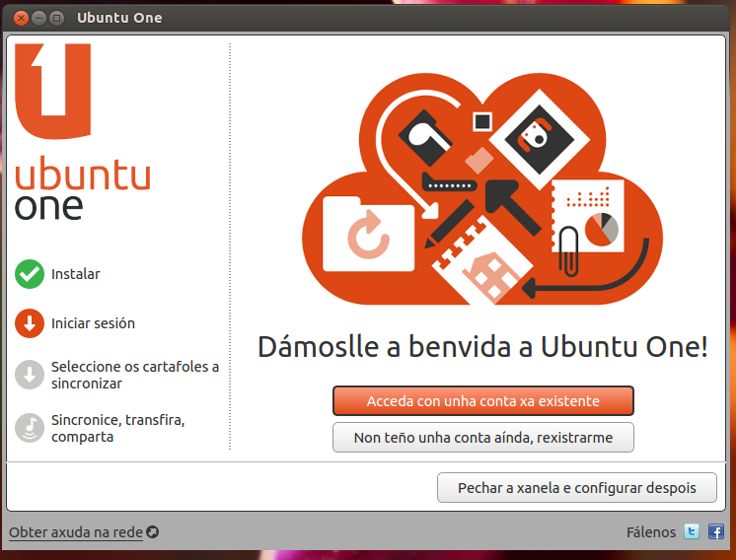Screen dimensions: 736x560
Task: Close the Ubuntu One window
Action: (x=21, y=18)
